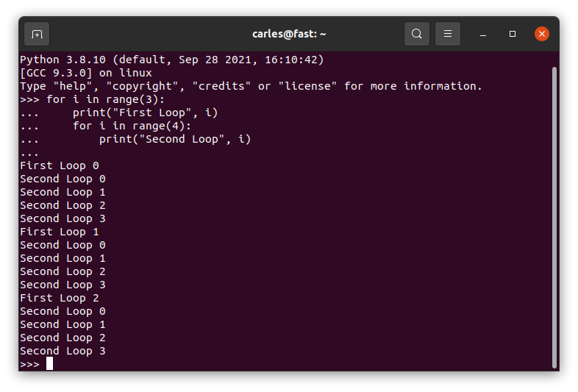Click the First Loop 2 output line
This screenshot has height=392, width=578.
pyautogui.click(x=60, y=298)
